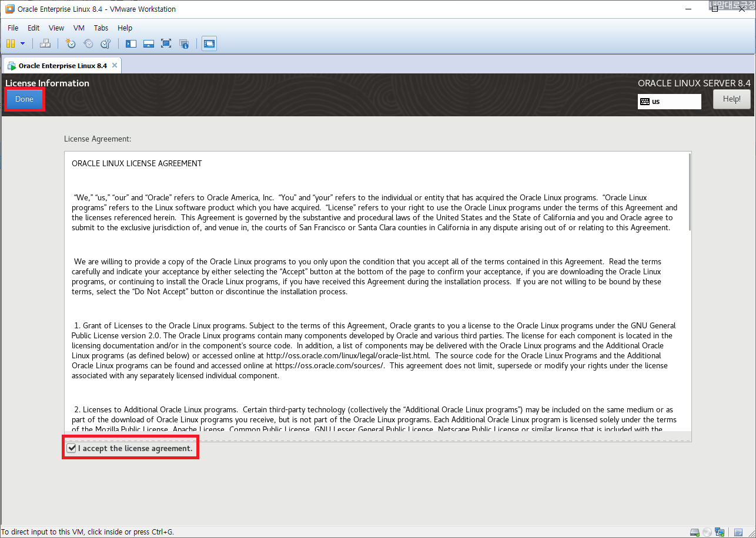The height and width of the screenshot is (538, 756).
Task: Click the License Information heading text
Action: click(x=47, y=83)
